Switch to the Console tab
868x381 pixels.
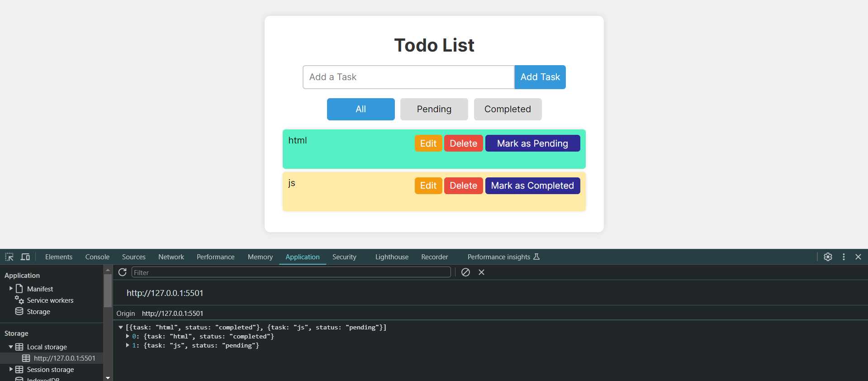pyautogui.click(x=97, y=257)
